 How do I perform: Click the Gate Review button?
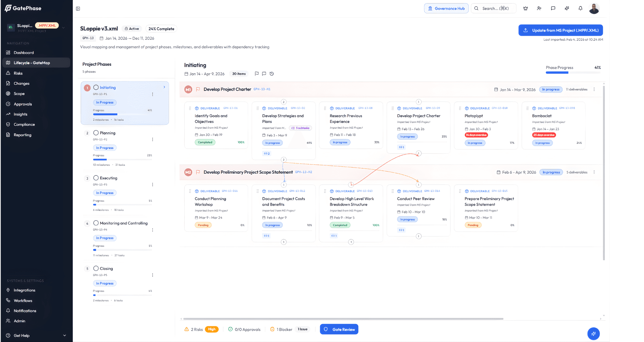coord(339,329)
